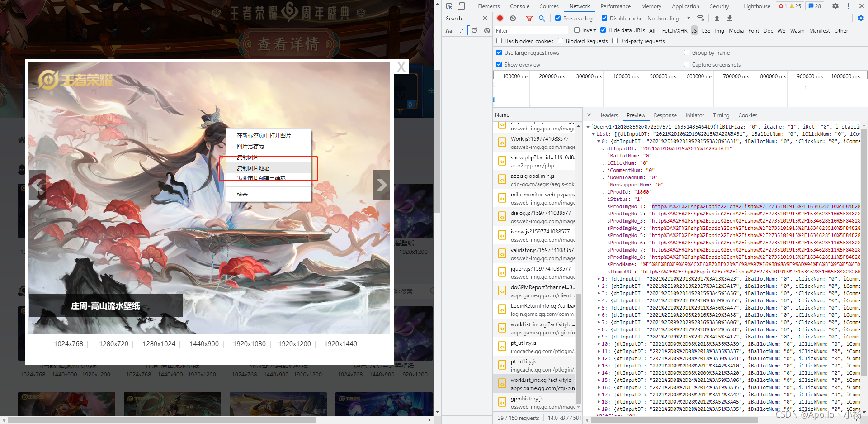Toggle Show overview checkbox
The width and height of the screenshot is (868, 424).
[x=499, y=64]
